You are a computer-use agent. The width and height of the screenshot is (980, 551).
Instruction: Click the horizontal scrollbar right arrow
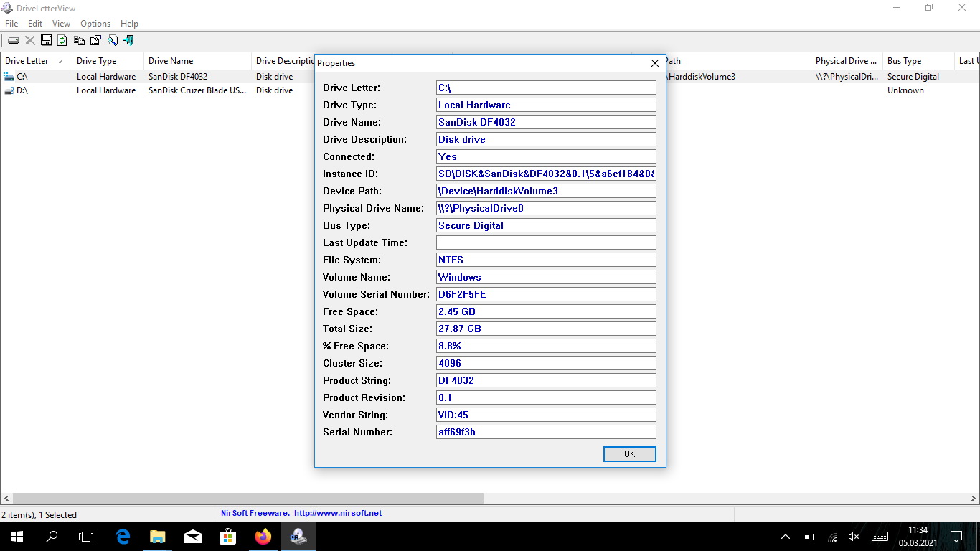tap(973, 498)
